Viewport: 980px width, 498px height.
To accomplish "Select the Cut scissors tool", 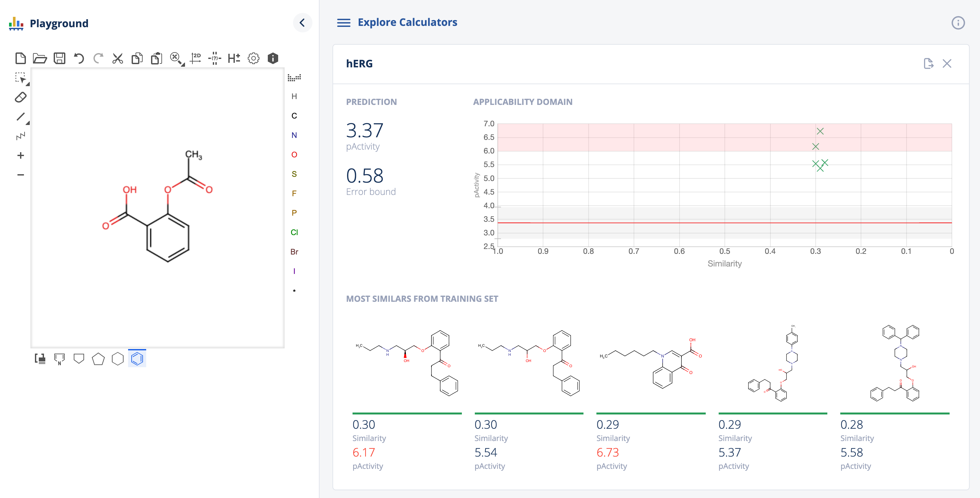I will pos(117,58).
